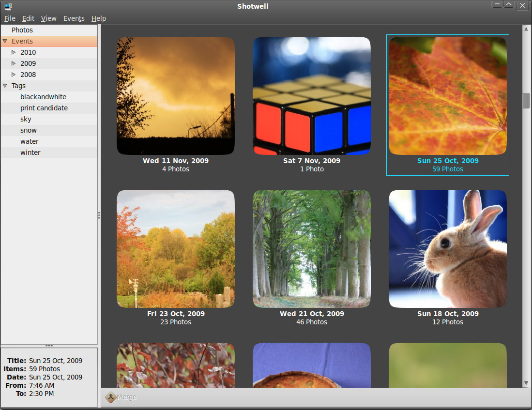Click the scrollbar down arrow
Viewport: 532px width, 410px height.
coord(526,383)
